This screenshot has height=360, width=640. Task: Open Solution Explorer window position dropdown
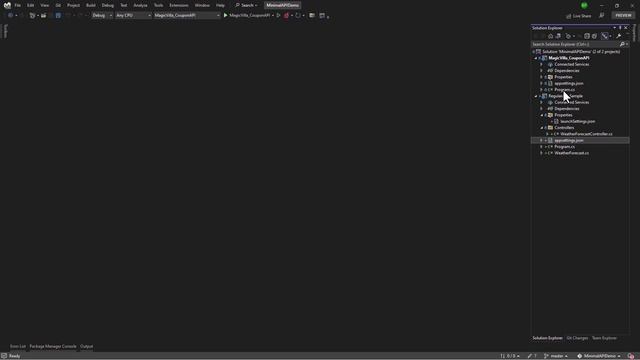pyautogui.click(x=615, y=28)
